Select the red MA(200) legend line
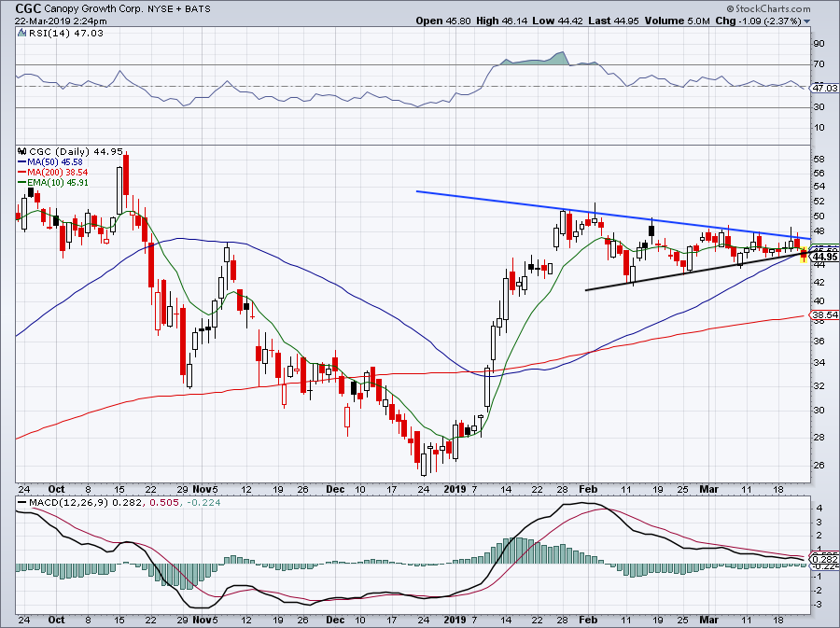 (x=22, y=173)
